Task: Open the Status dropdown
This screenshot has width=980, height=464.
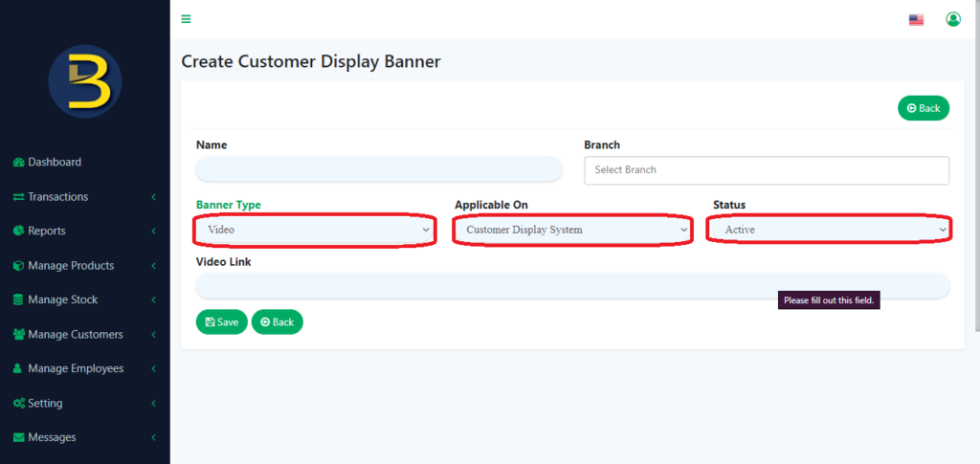Action: point(832,230)
